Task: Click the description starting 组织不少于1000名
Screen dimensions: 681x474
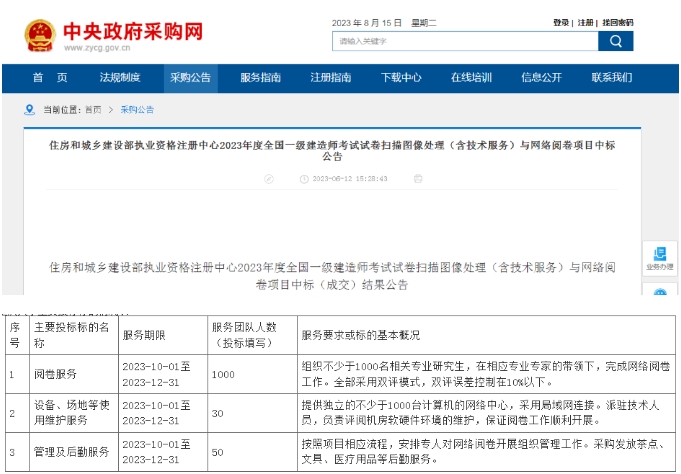Action: click(x=486, y=375)
